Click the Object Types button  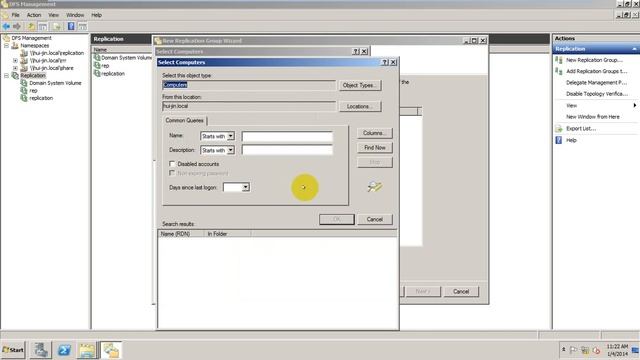360,85
